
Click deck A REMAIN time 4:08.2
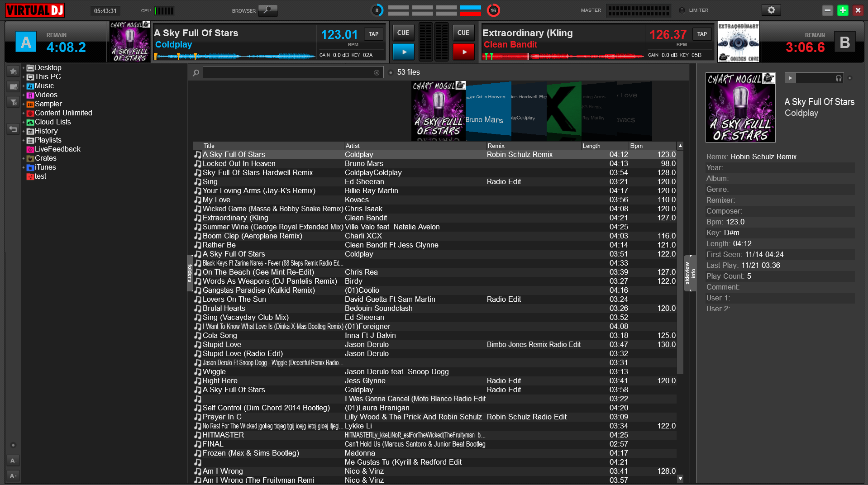pos(66,47)
